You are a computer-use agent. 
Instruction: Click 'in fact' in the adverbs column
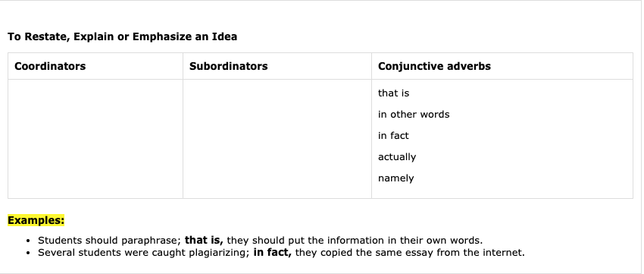pos(393,136)
